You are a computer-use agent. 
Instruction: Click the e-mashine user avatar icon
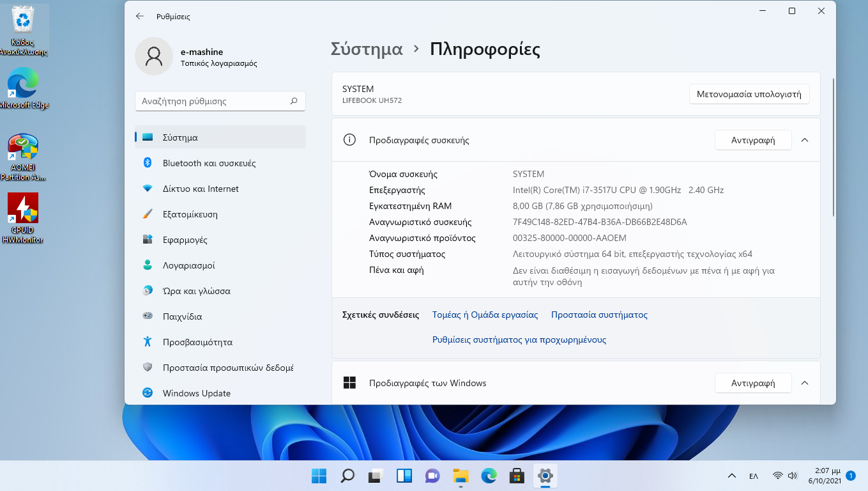click(154, 56)
